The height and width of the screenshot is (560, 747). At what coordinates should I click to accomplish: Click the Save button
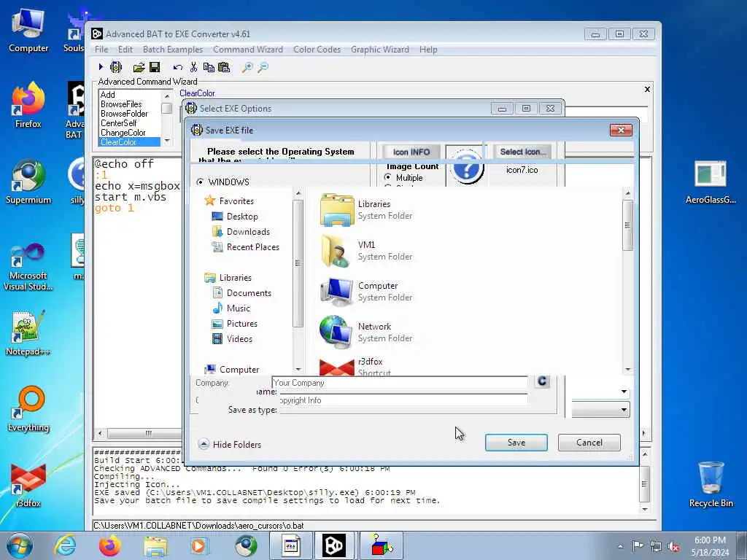tap(516, 443)
